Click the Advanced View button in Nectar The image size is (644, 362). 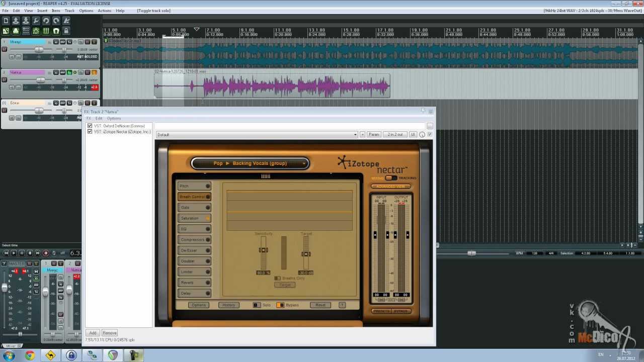[x=390, y=187]
